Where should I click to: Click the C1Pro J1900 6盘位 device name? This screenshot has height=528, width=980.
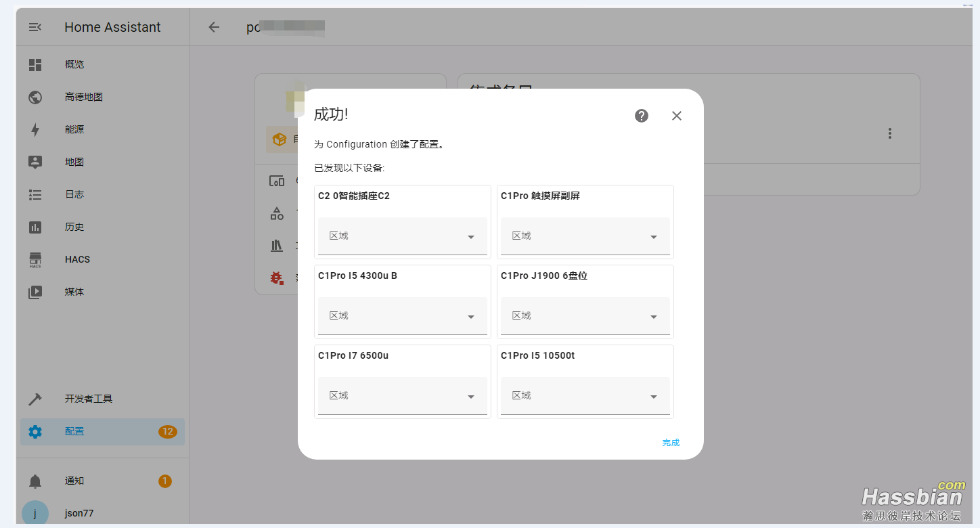coord(544,276)
